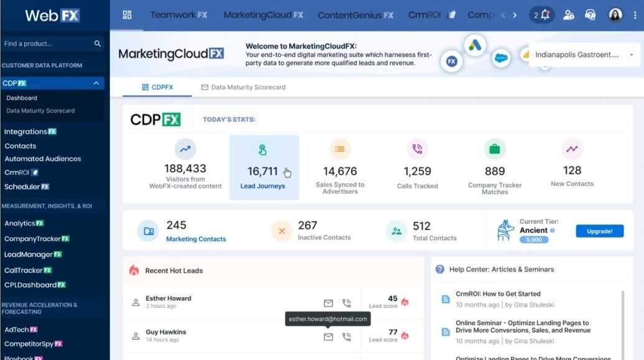Open the user profile avatar
644x360 pixels.
[615, 15]
